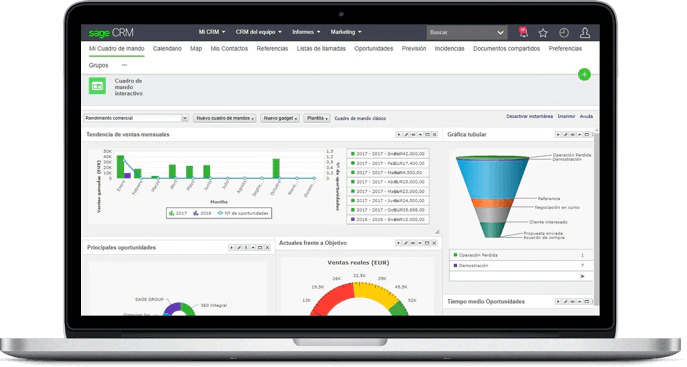Maximize the Actuales frente a Objetivo gadget
The height and width of the screenshot is (367, 687).
[427, 243]
